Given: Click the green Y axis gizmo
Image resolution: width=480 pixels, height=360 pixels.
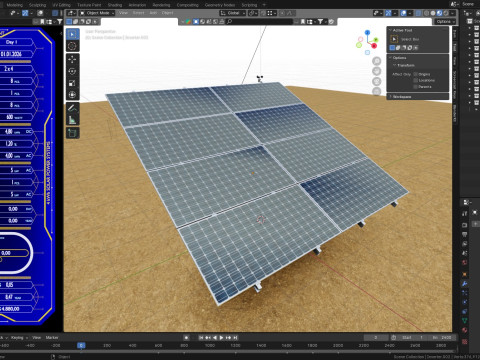Looking at the screenshot, I should (x=376, y=40).
